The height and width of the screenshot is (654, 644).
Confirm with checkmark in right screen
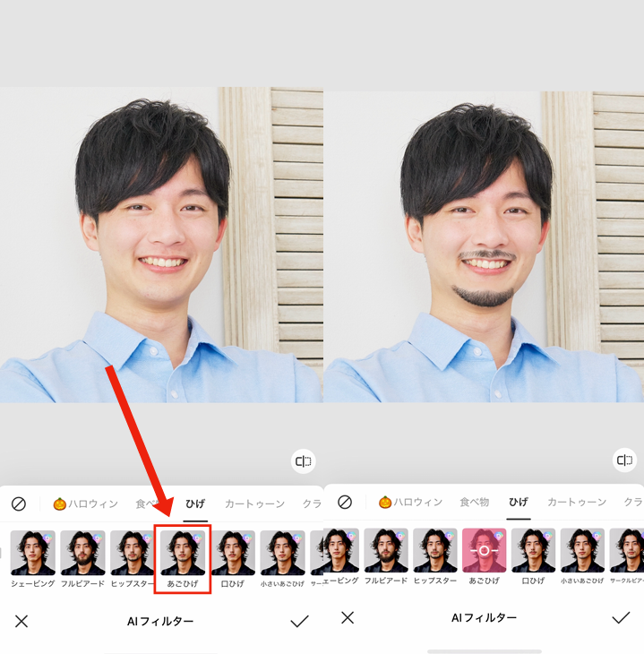coord(621,617)
